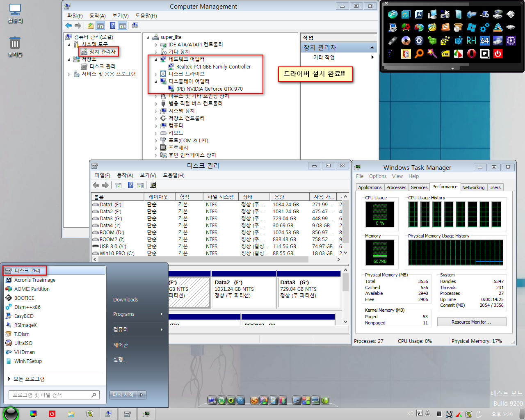Collapse the 네트워크 어댑터 device node
Viewport: 525px width, 420px height.
click(x=156, y=59)
